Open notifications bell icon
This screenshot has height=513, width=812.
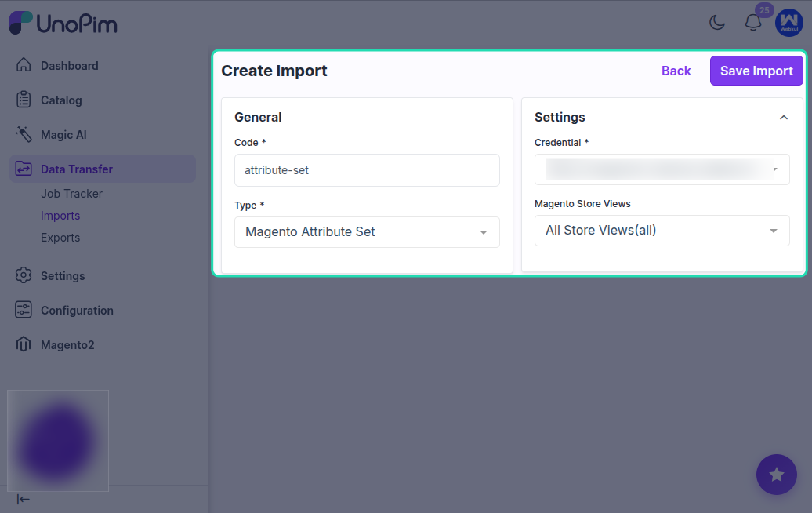point(753,23)
